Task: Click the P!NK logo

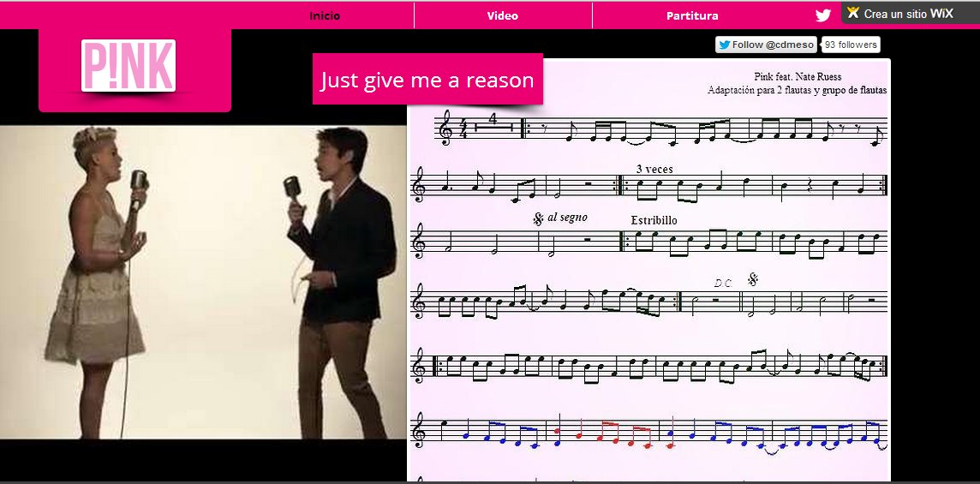Action: point(128,66)
